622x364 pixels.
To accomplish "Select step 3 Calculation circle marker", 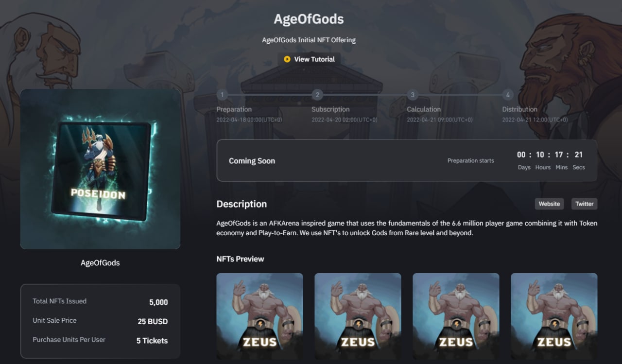I will point(413,95).
